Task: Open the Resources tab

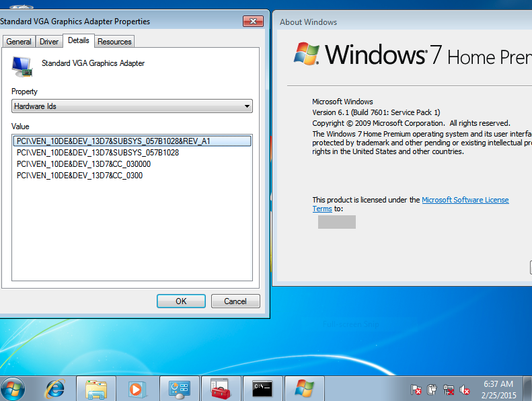Action: coord(114,42)
